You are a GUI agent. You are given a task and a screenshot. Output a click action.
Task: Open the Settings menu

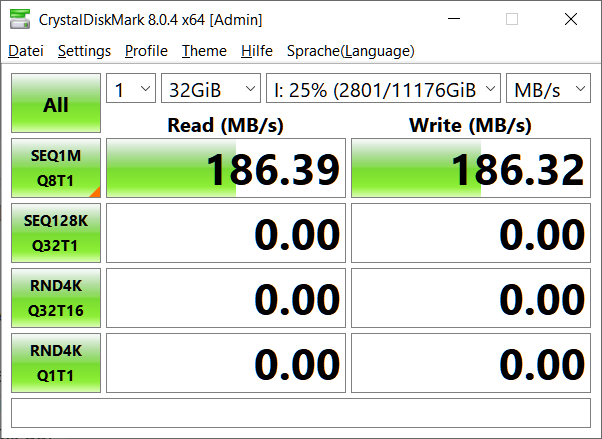84,51
